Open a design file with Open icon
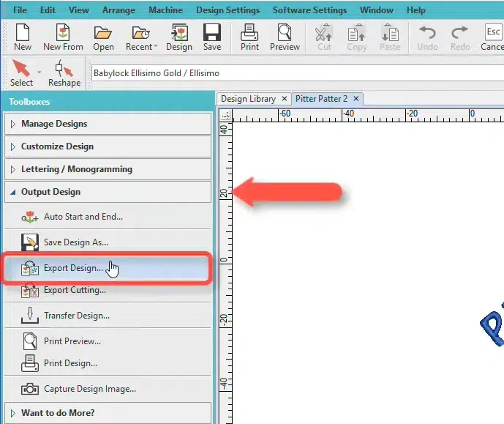Screen dimensions: 504x424 coord(103,37)
